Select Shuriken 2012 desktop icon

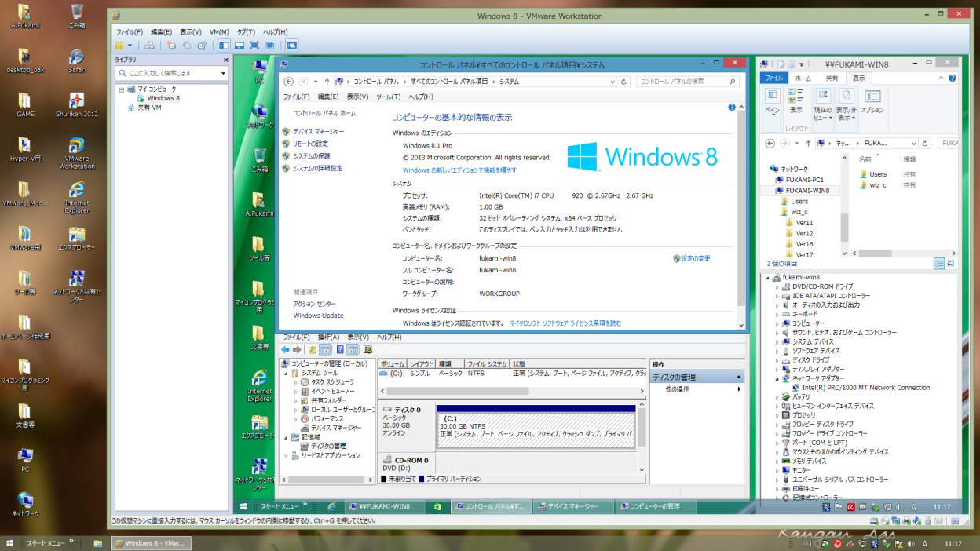coord(77,105)
